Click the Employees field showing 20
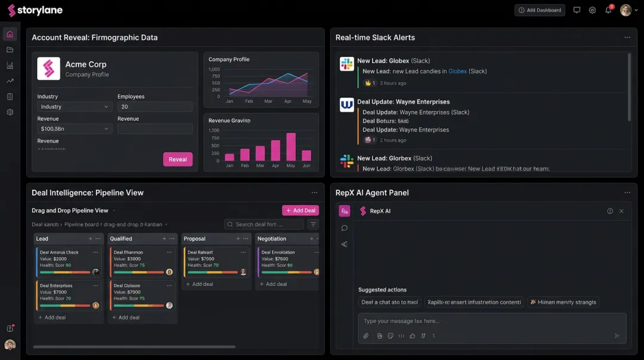Image resolution: width=644 pixels, height=360 pixels. 155,106
